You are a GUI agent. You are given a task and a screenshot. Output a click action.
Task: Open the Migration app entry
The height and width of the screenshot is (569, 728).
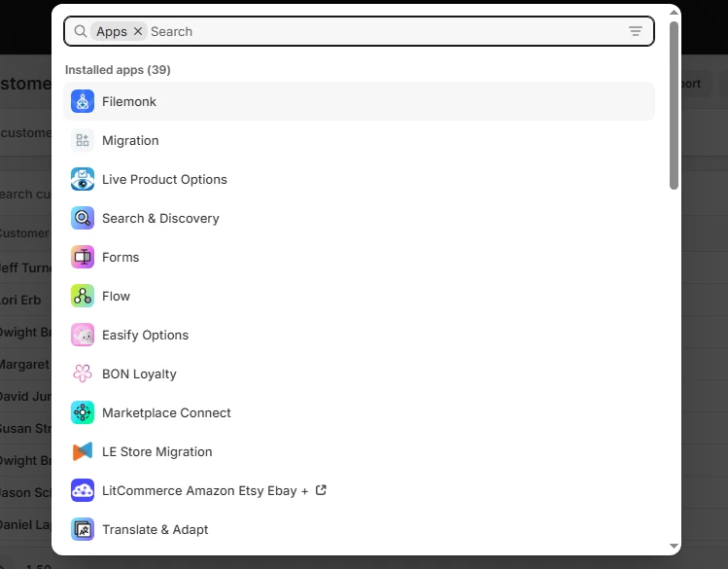(x=359, y=140)
